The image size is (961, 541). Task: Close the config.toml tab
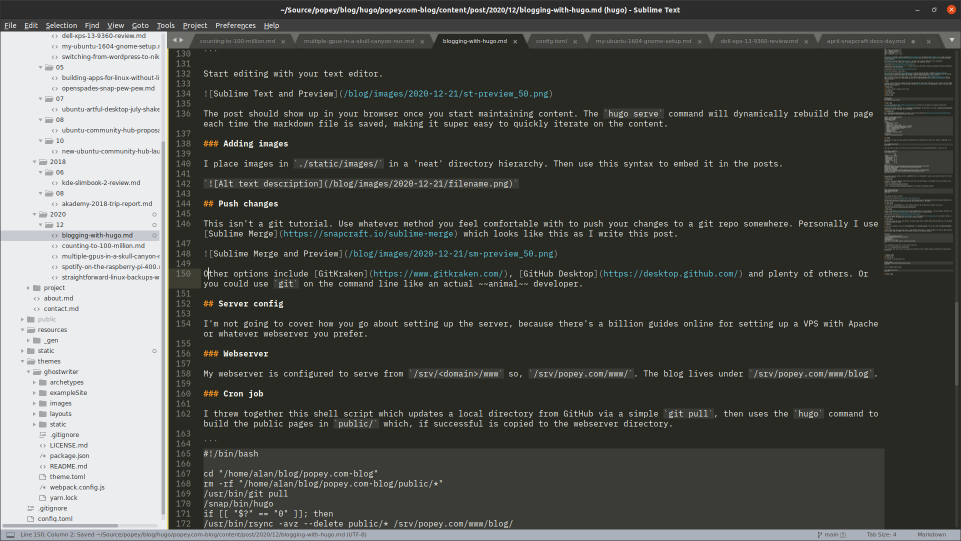tap(575, 42)
